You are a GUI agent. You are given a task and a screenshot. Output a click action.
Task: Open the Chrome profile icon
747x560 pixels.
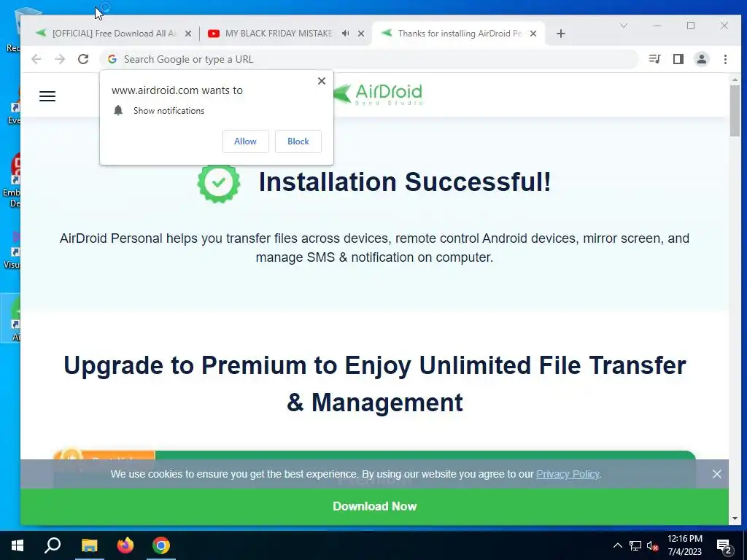(x=702, y=59)
